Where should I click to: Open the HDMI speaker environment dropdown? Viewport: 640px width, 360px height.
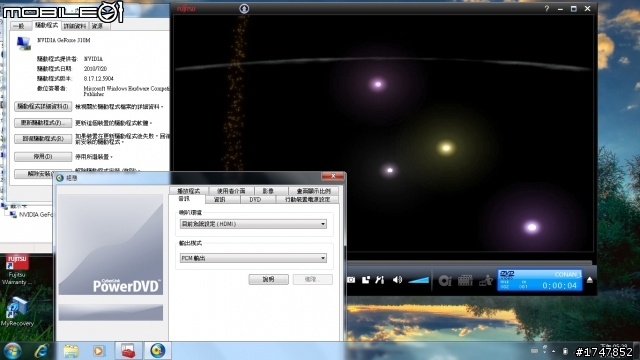tap(253, 224)
